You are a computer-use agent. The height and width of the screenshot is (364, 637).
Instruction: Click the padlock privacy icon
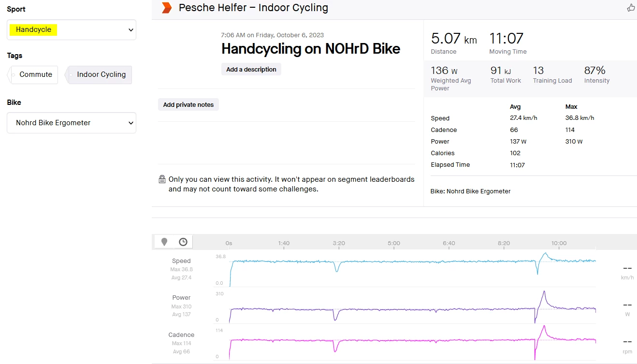tap(162, 179)
